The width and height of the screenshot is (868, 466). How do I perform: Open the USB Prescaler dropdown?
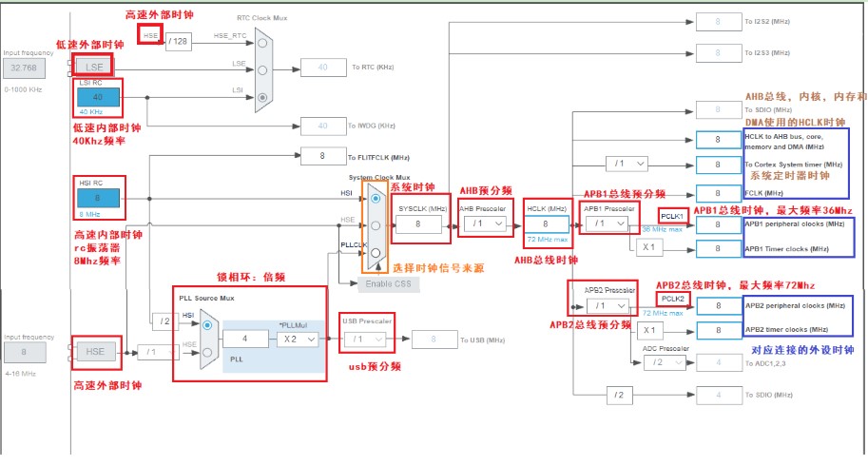367,339
